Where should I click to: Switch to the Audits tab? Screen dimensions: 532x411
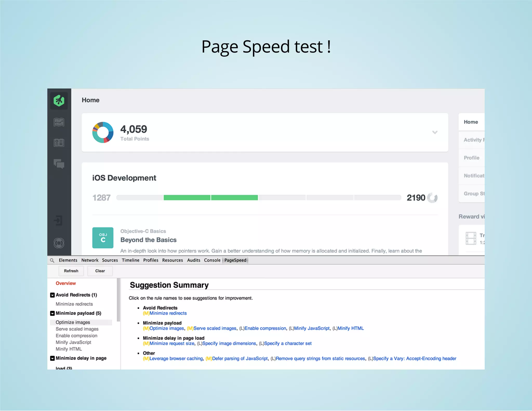click(194, 260)
